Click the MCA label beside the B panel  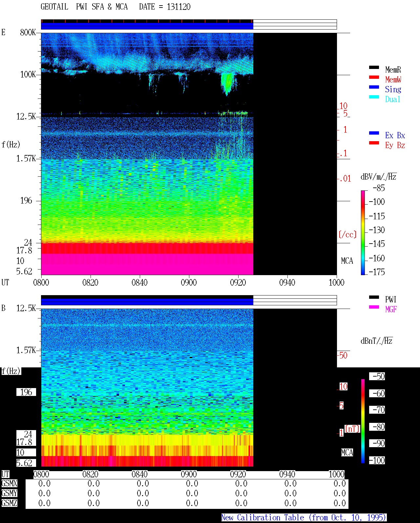pyautogui.click(x=347, y=452)
